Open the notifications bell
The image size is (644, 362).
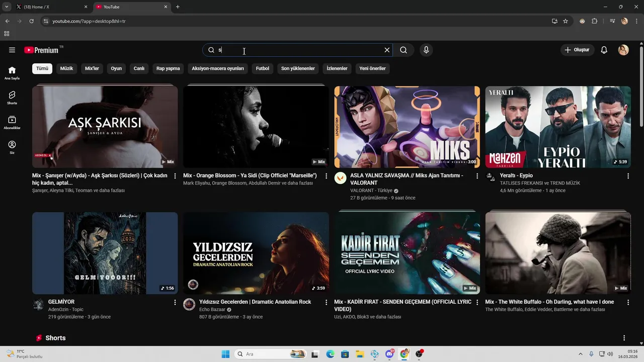pyautogui.click(x=604, y=50)
